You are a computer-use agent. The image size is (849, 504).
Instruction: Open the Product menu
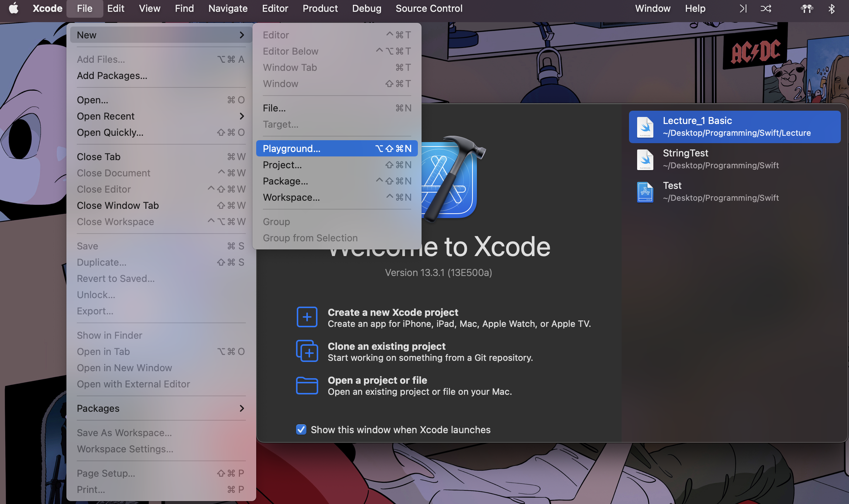[x=320, y=8]
